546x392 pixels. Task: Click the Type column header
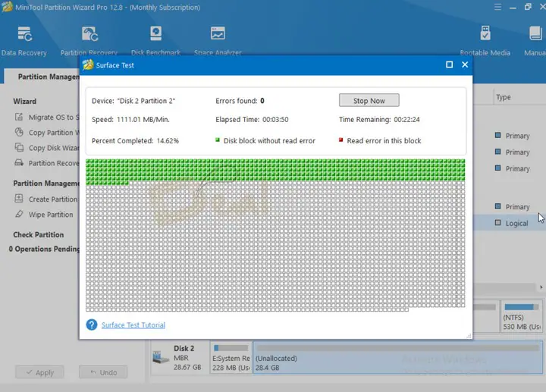pyautogui.click(x=504, y=97)
